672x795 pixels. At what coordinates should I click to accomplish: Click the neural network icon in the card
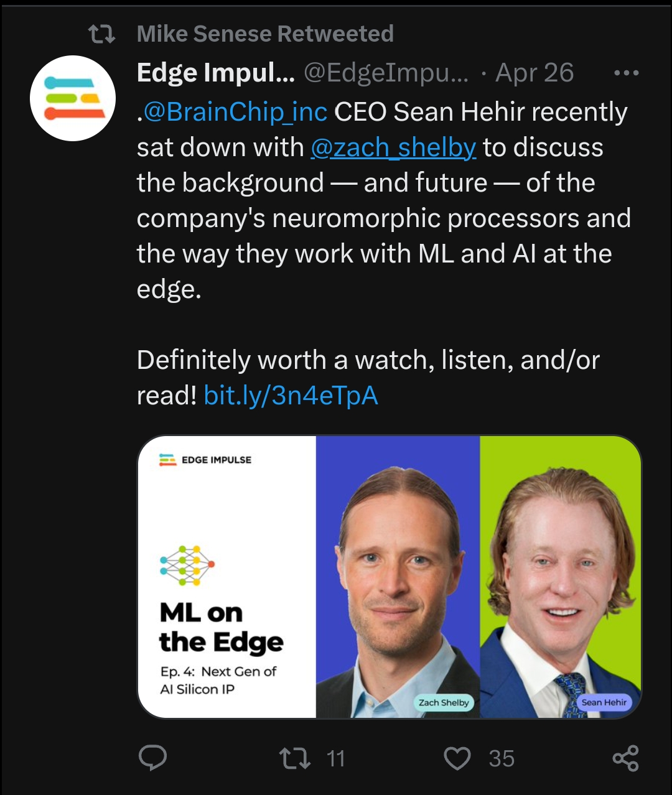click(x=187, y=565)
